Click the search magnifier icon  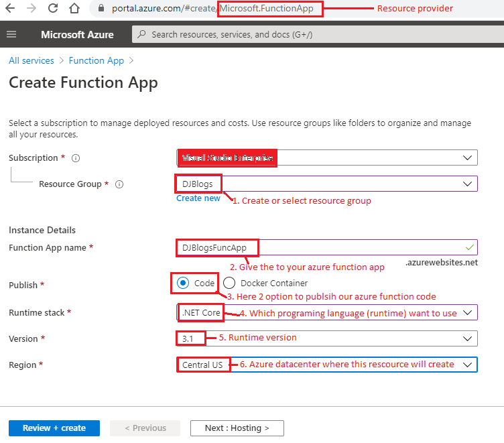pos(141,34)
